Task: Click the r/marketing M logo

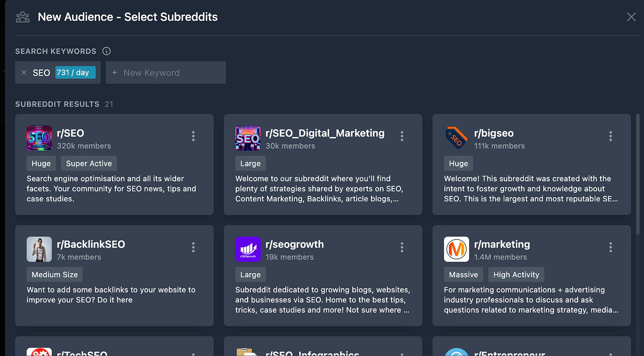Action: click(x=457, y=249)
